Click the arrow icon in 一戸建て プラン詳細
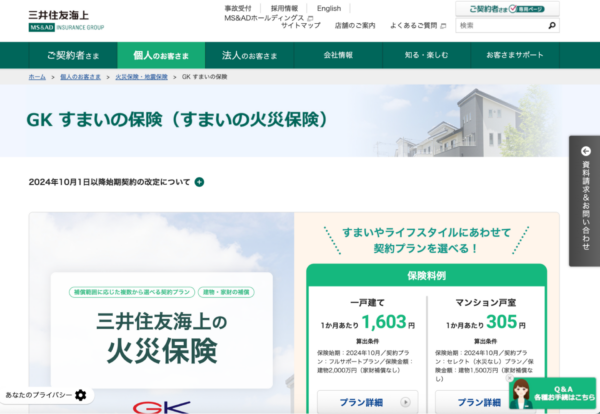This screenshot has width=600, height=414. point(405,402)
